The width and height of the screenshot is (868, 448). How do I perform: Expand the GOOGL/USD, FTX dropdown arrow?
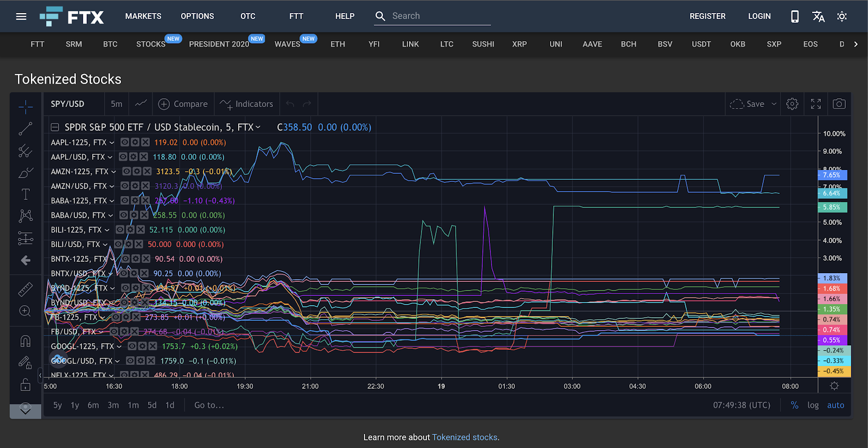pyautogui.click(x=118, y=361)
